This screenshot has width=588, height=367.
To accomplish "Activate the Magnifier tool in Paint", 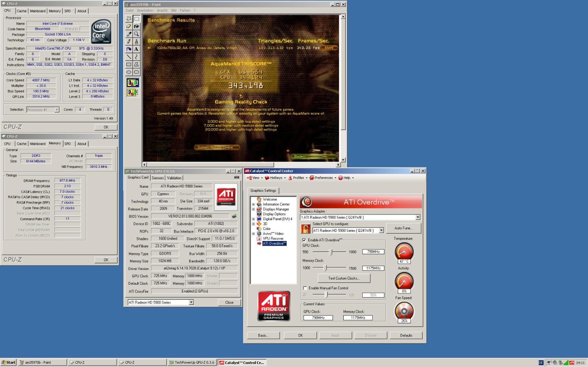I will point(136,34).
